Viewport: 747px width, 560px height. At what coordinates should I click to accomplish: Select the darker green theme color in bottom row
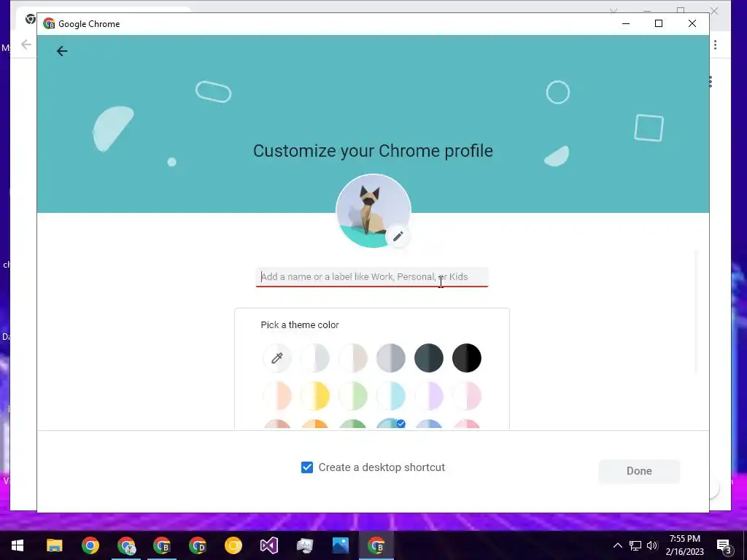click(353, 424)
